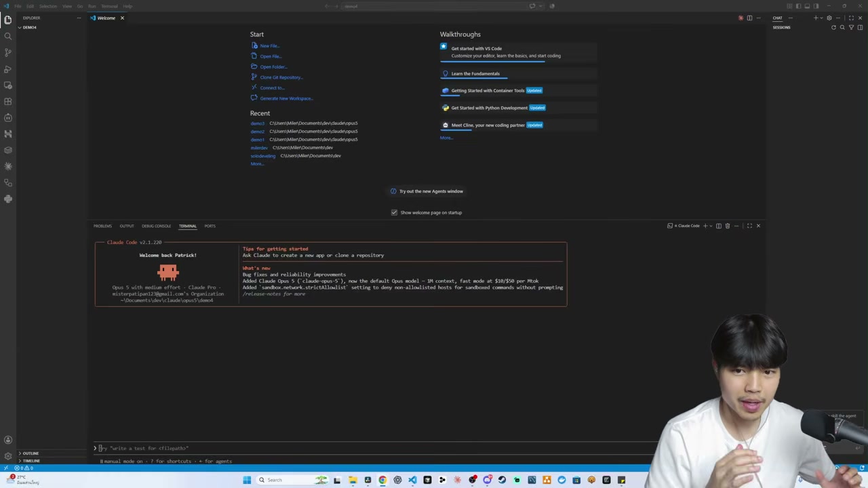Open Get Started with Python Development walkthrough
868x488 pixels.
tap(518, 108)
